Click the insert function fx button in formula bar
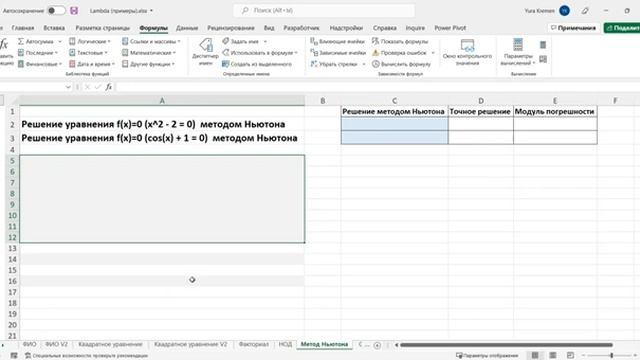Image resolution: width=640 pixels, height=360 pixels. 109,87
